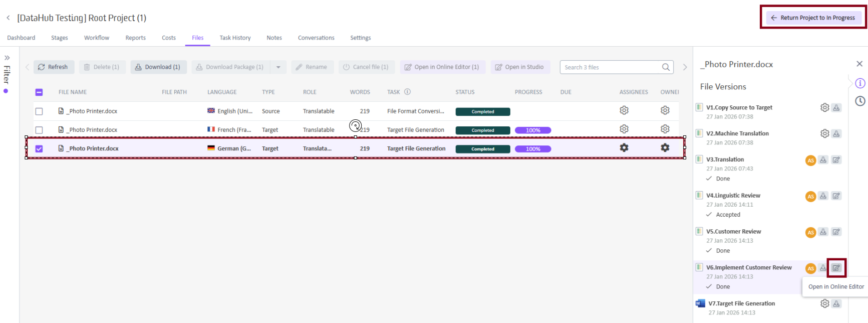Open the Workflow tab

pyautogui.click(x=97, y=38)
